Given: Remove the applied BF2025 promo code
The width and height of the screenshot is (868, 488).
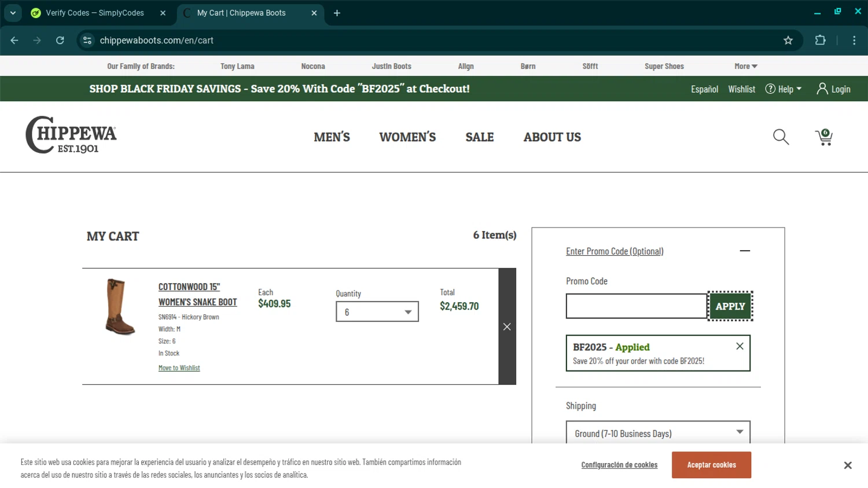Looking at the screenshot, I should pos(740,346).
